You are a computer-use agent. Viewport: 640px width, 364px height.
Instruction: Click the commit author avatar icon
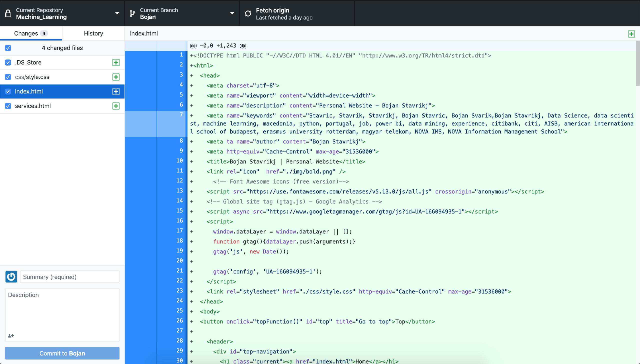[11, 277]
